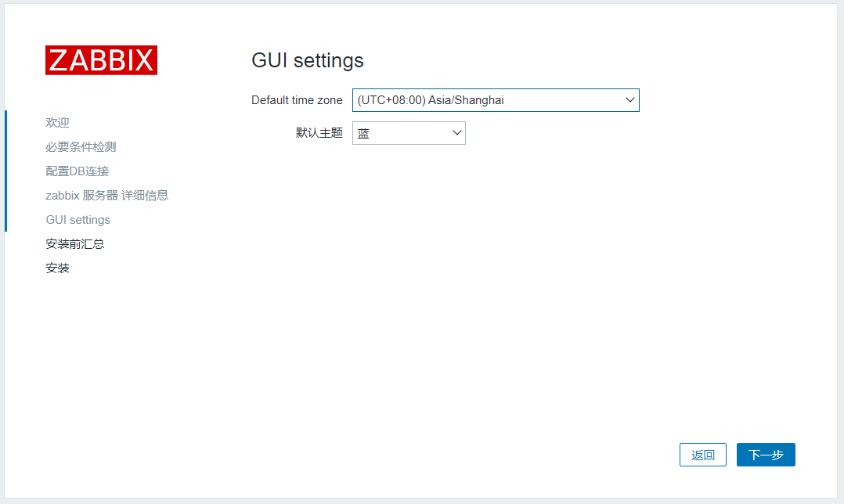
Task: Open the 安装前汇总 pre-install summary step
Action: pos(74,243)
